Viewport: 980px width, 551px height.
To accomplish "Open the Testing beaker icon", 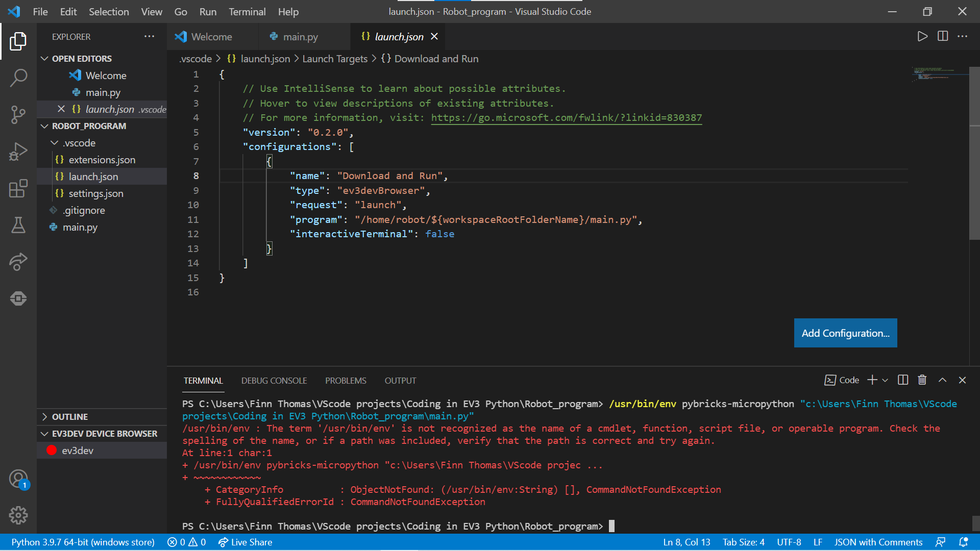I will pyautogui.click(x=18, y=225).
